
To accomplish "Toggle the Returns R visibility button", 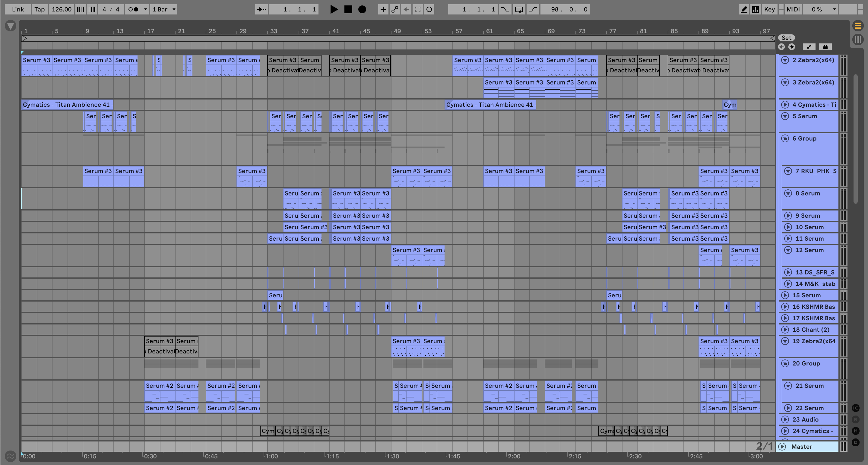I will coord(856,419).
